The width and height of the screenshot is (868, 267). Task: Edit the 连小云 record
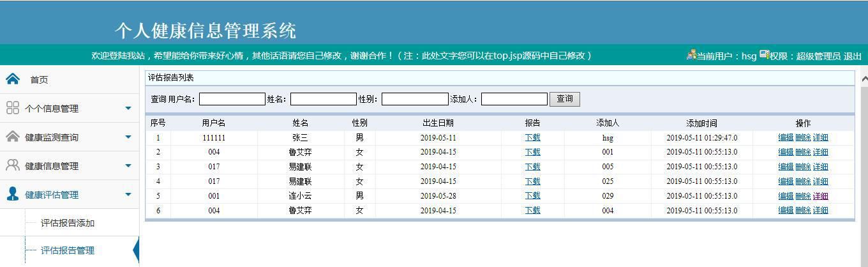point(786,196)
